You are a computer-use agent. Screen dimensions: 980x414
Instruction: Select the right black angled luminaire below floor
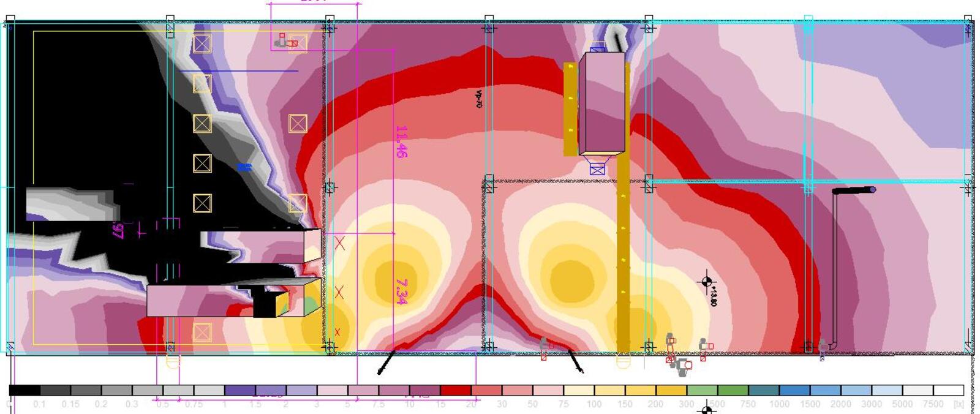tap(576, 361)
